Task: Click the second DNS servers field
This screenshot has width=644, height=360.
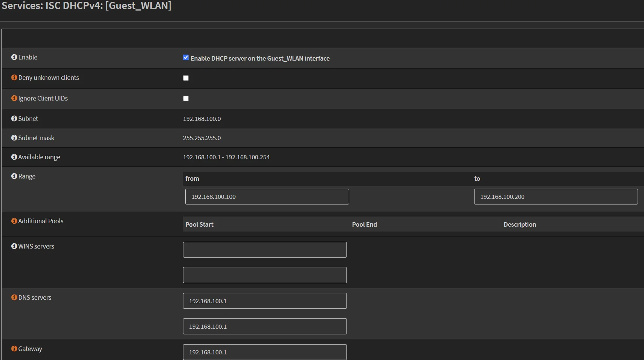Action: 265,326
